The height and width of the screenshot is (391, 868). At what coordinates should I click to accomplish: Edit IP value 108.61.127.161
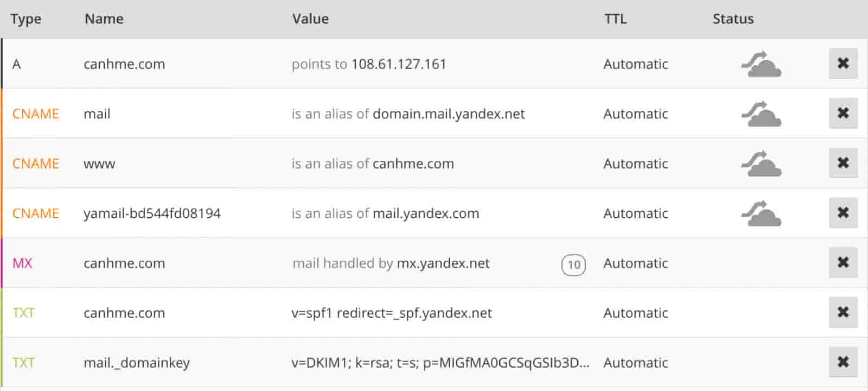click(x=399, y=64)
